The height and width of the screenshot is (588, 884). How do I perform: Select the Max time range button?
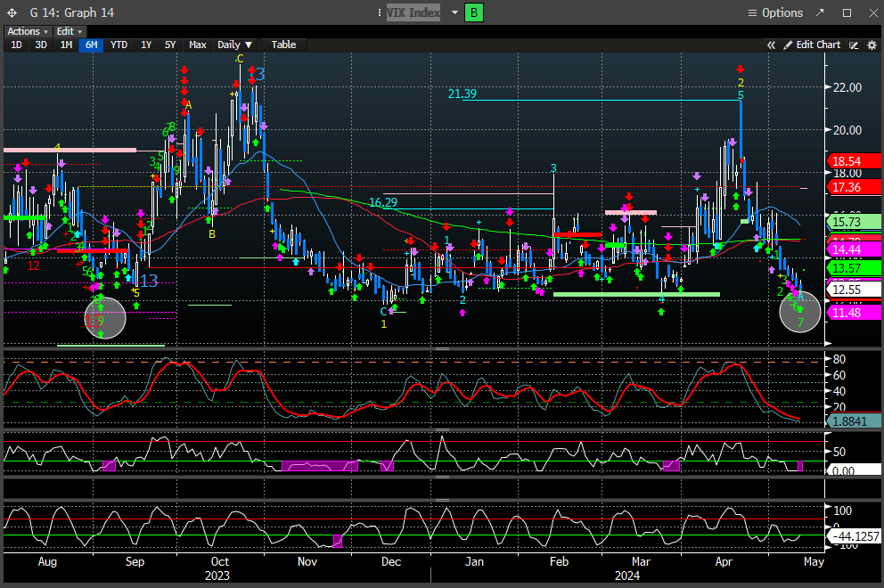197,45
